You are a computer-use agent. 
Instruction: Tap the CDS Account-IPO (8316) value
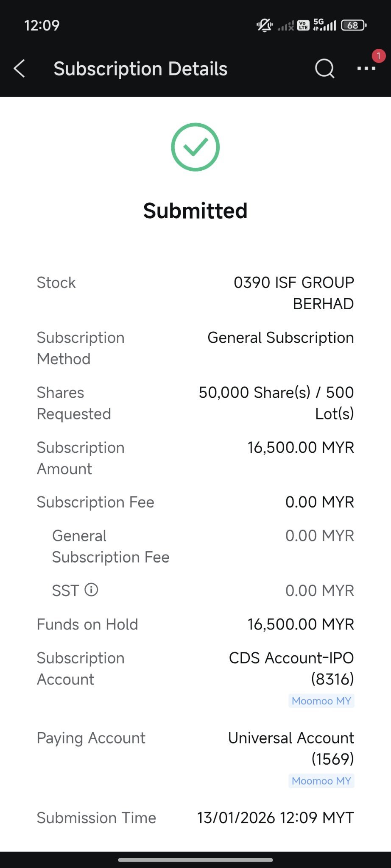pyautogui.click(x=291, y=668)
